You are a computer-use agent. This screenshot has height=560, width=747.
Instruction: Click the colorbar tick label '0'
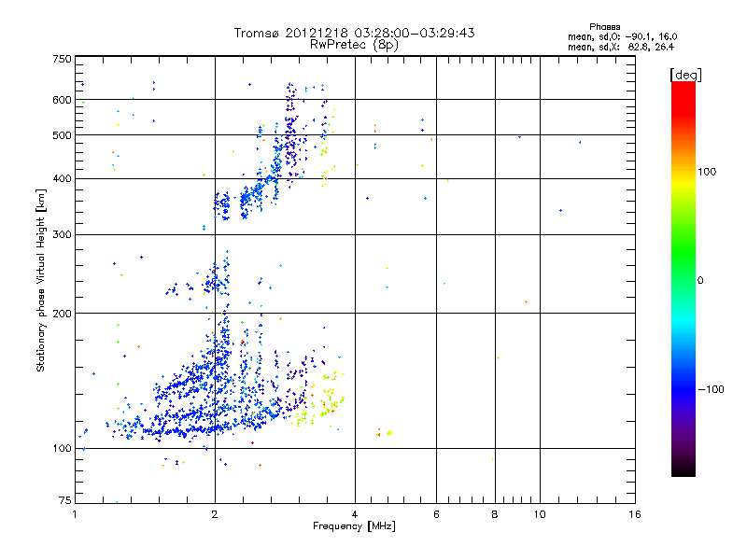(700, 281)
